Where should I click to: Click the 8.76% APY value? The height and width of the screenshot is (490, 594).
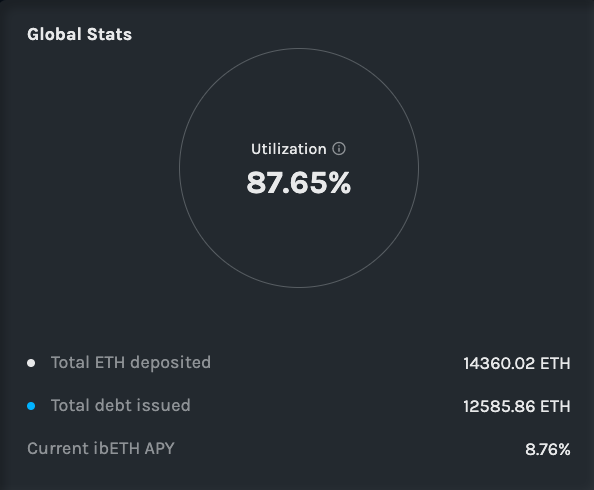(x=548, y=449)
